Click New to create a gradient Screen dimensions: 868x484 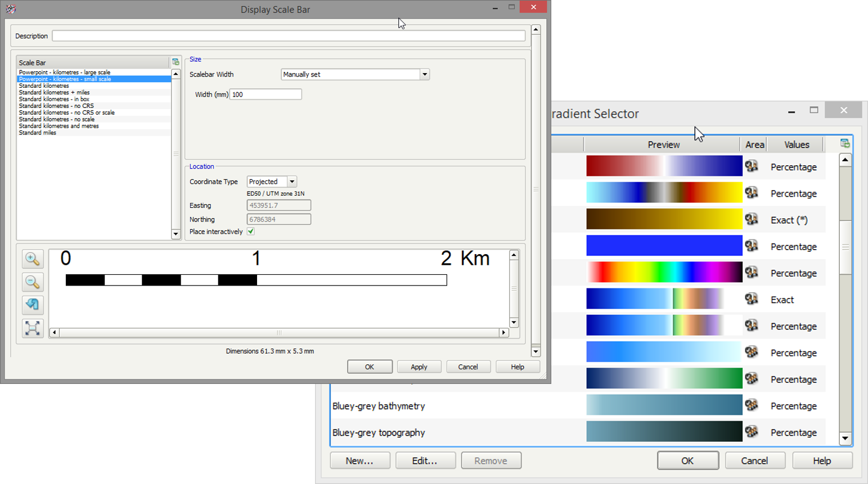click(359, 460)
